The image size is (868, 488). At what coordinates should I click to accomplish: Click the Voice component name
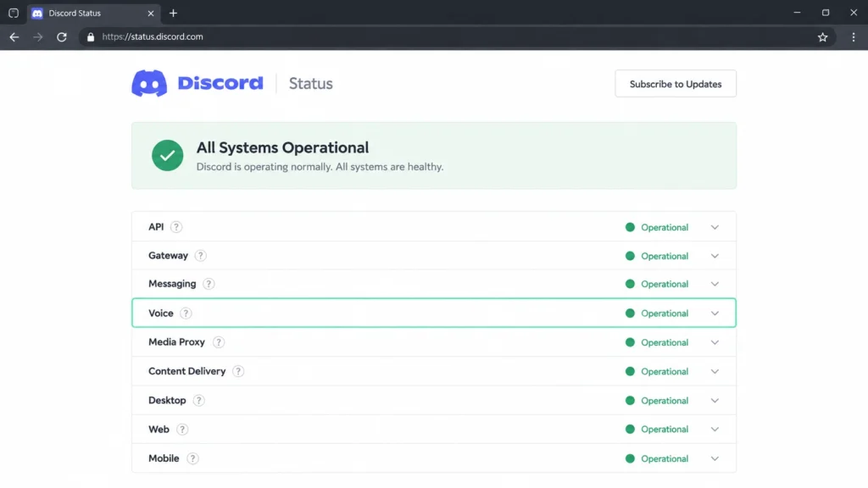click(x=160, y=313)
